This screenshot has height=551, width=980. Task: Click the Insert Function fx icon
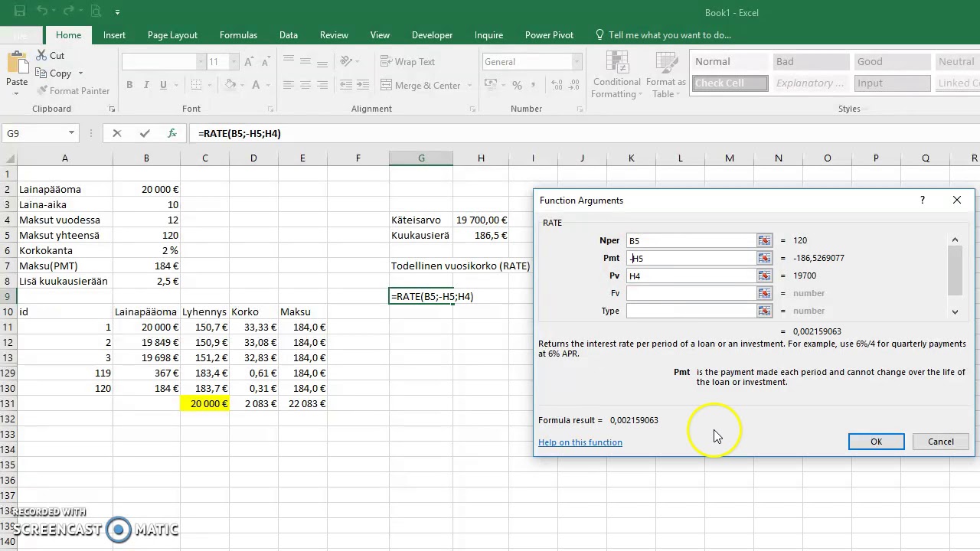coord(172,133)
